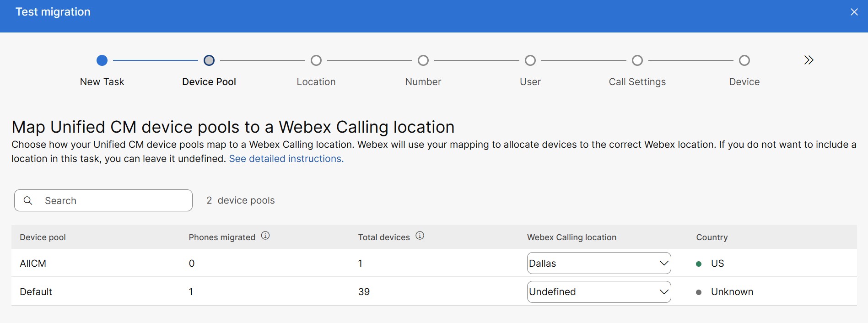Select the Device Pool step circle

(209, 60)
